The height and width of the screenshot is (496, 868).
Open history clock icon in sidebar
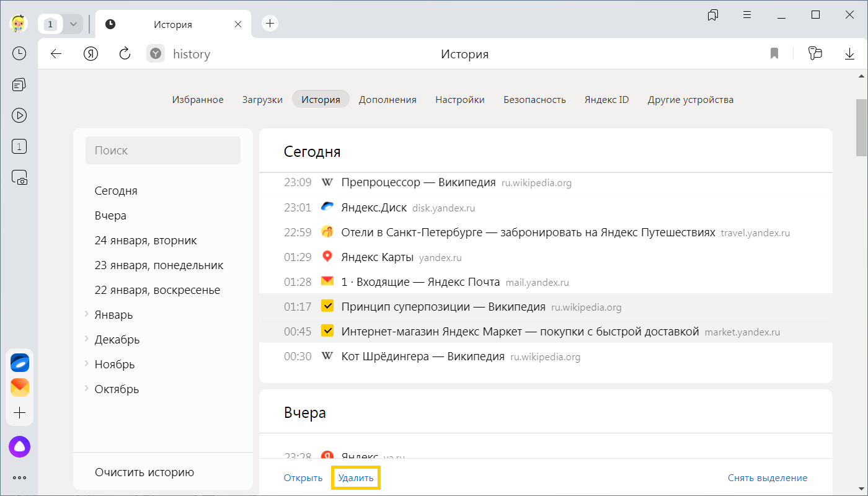pyautogui.click(x=19, y=53)
